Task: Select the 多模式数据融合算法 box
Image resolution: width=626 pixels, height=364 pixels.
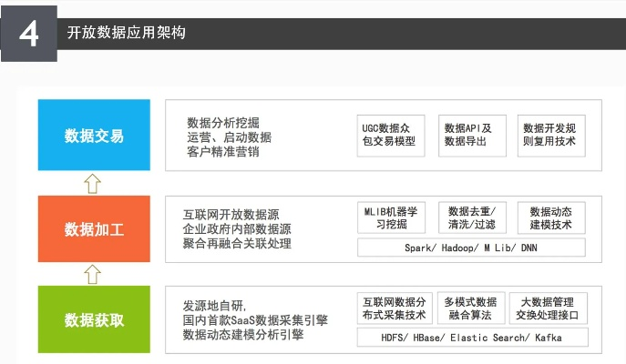Action: coord(471,308)
